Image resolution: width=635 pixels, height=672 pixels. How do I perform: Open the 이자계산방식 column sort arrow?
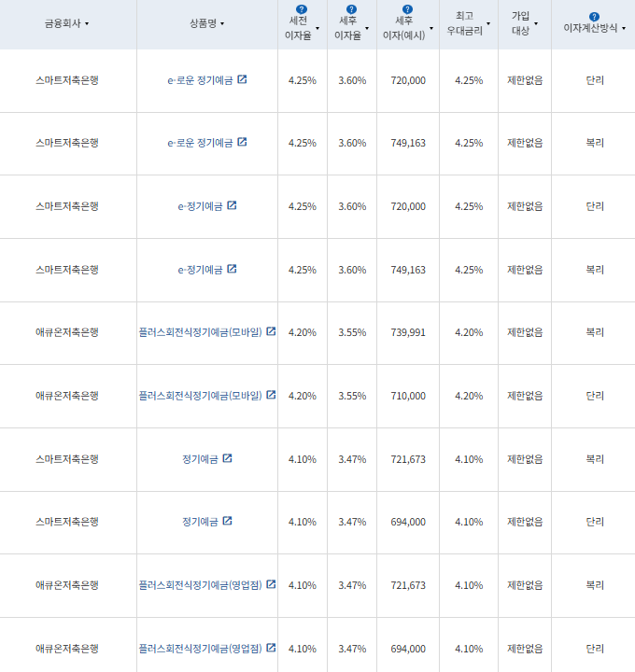click(624, 28)
